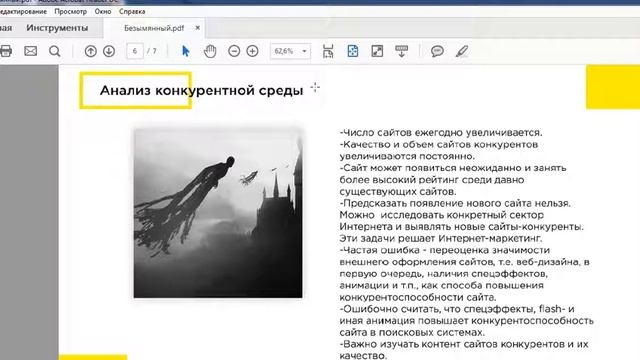Select the pointer selection tool
Screen dimensions: 640x360
186,51
